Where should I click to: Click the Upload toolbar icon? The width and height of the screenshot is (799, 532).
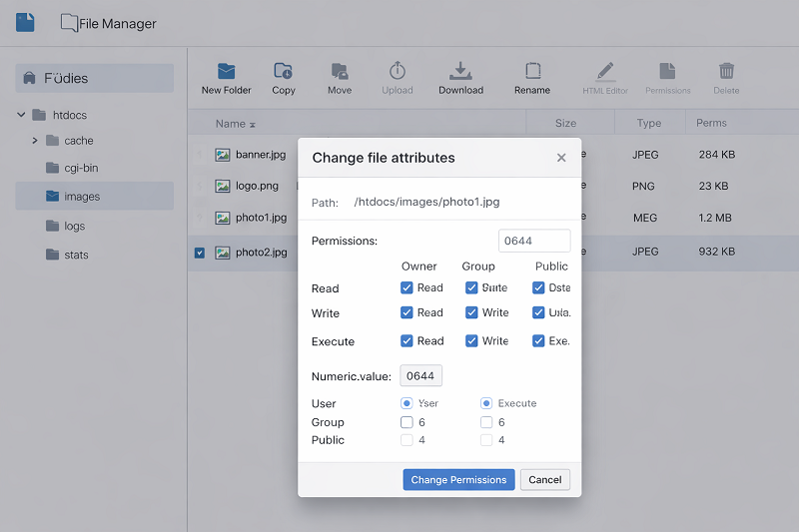click(398, 71)
